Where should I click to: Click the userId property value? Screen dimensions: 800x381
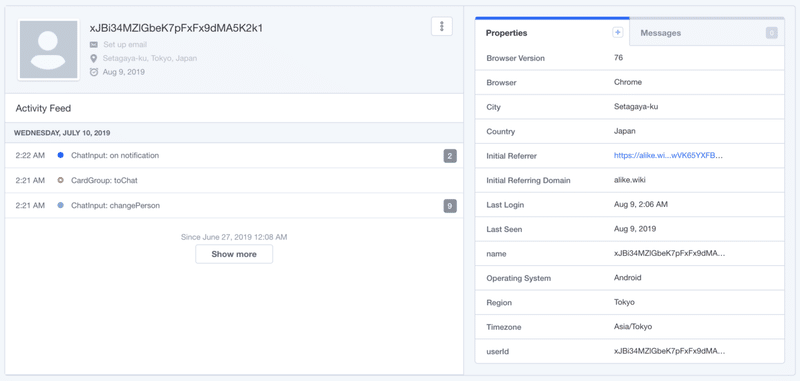coord(670,351)
